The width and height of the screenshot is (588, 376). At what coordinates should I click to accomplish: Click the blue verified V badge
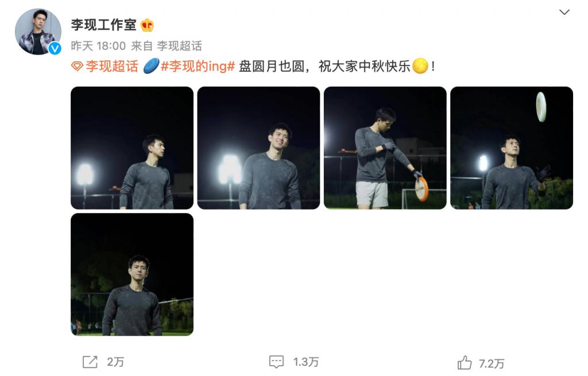(55, 48)
